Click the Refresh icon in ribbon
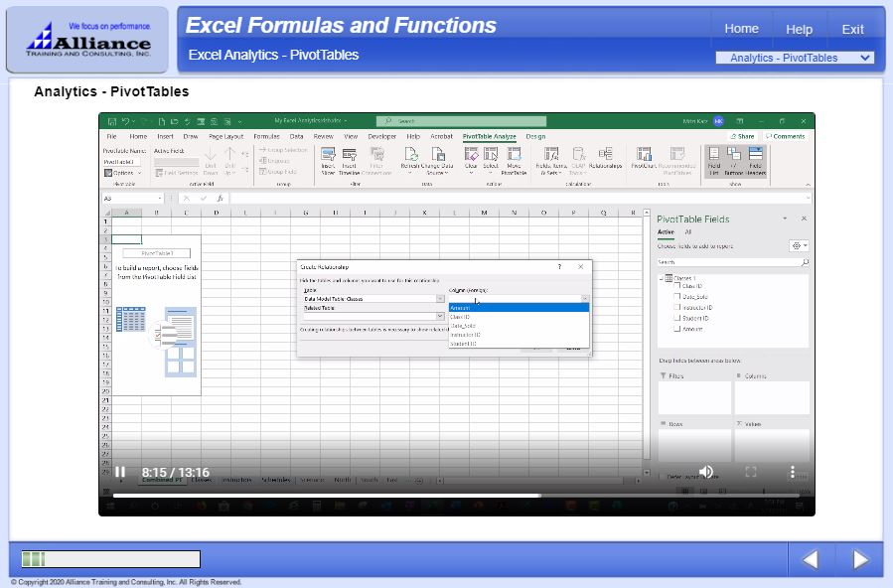The height and width of the screenshot is (588, 893). click(409, 159)
